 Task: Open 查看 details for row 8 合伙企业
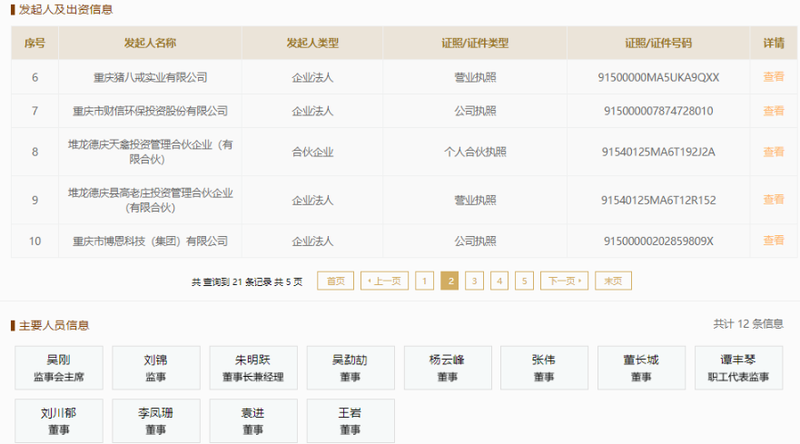click(773, 152)
